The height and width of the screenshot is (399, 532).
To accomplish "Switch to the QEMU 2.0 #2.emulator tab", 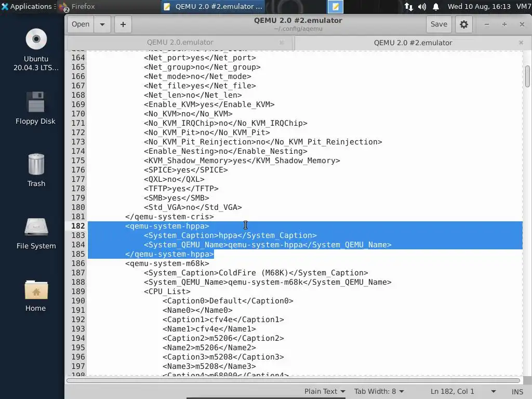I will click(x=413, y=43).
